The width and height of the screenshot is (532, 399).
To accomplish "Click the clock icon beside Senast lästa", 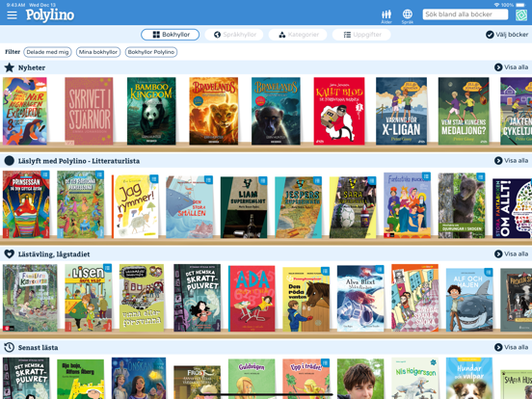I will point(10,347).
